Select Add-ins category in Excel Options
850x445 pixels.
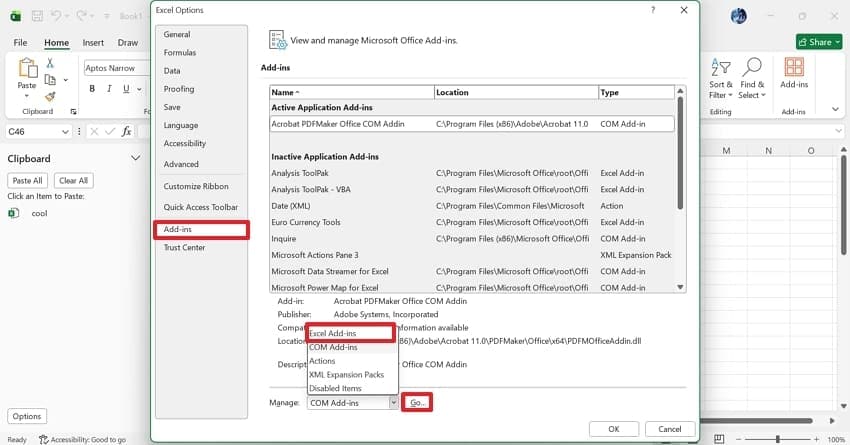click(x=201, y=229)
